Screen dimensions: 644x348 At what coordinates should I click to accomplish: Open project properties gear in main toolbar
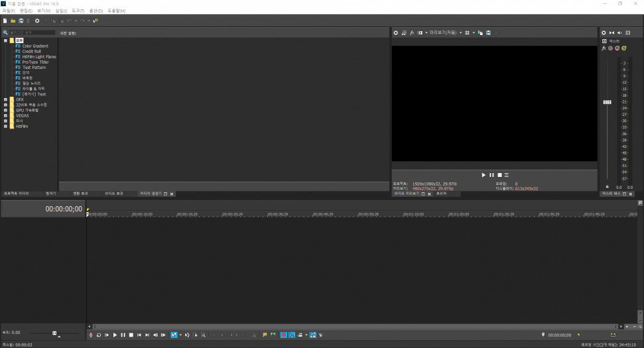point(37,21)
